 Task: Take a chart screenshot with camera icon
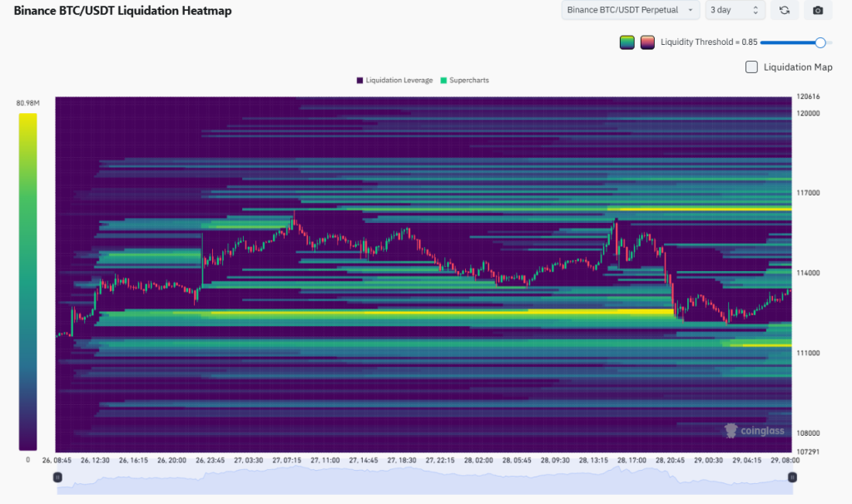tap(818, 10)
